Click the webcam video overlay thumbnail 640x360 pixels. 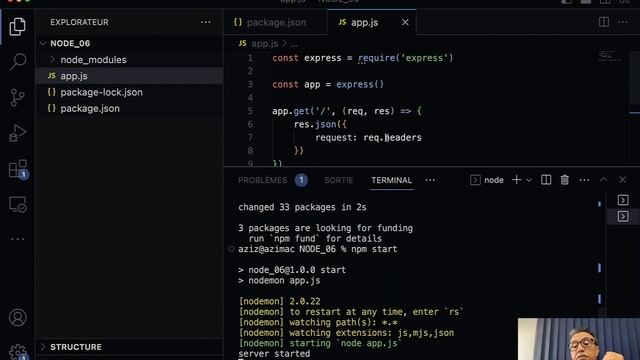point(579,339)
